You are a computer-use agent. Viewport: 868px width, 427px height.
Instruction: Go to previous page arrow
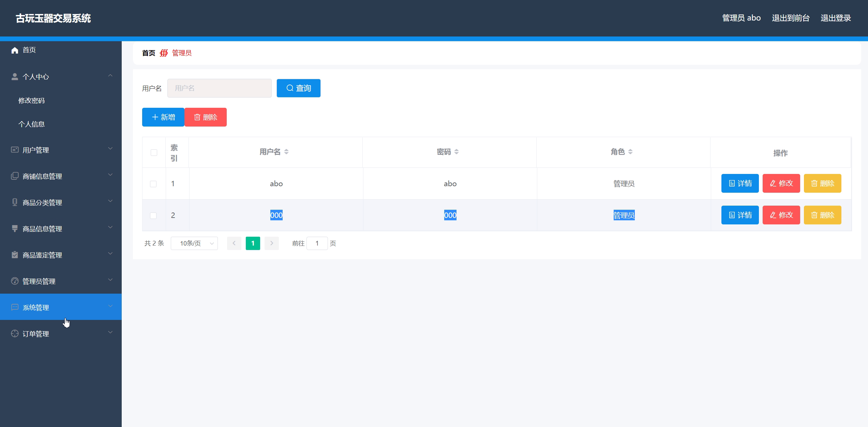pyautogui.click(x=234, y=243)
